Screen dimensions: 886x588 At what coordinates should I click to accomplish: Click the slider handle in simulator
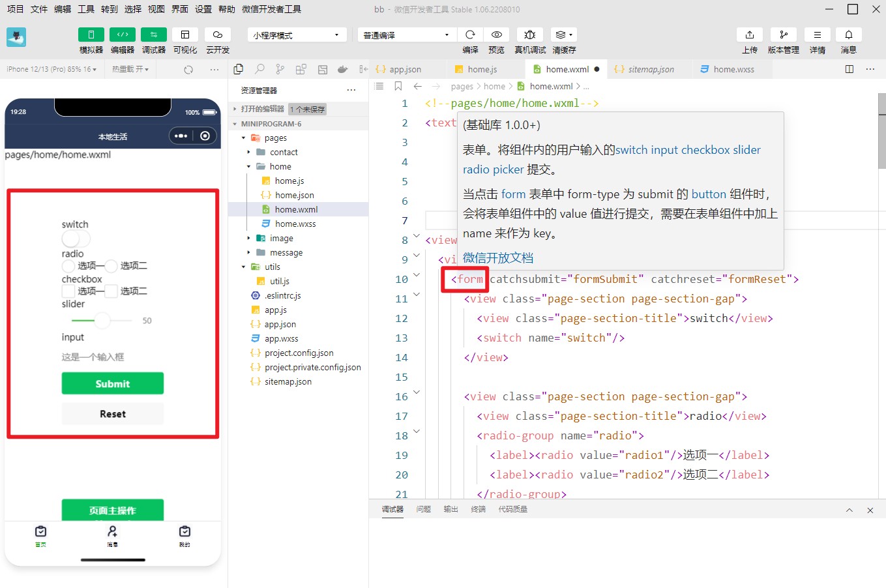coord(102,320)
